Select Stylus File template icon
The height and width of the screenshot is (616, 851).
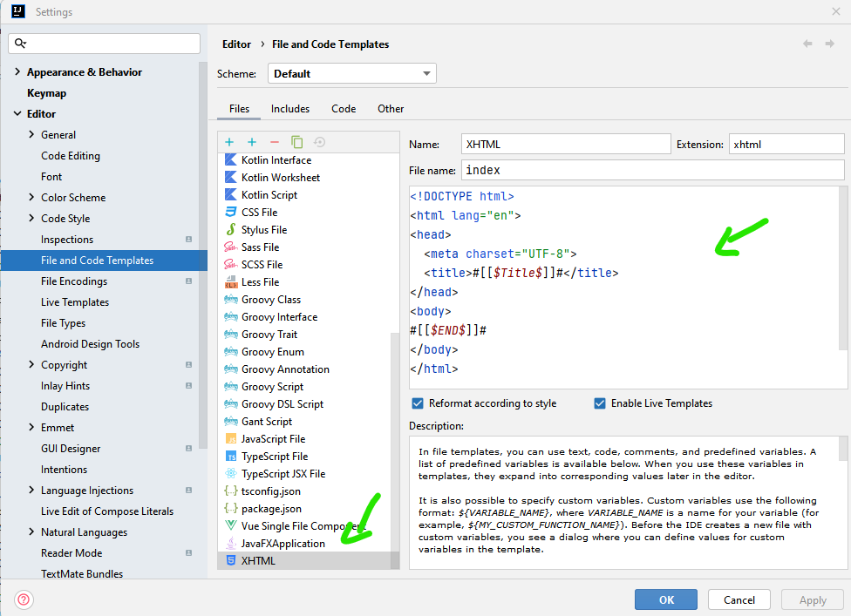tap(231, 229)
